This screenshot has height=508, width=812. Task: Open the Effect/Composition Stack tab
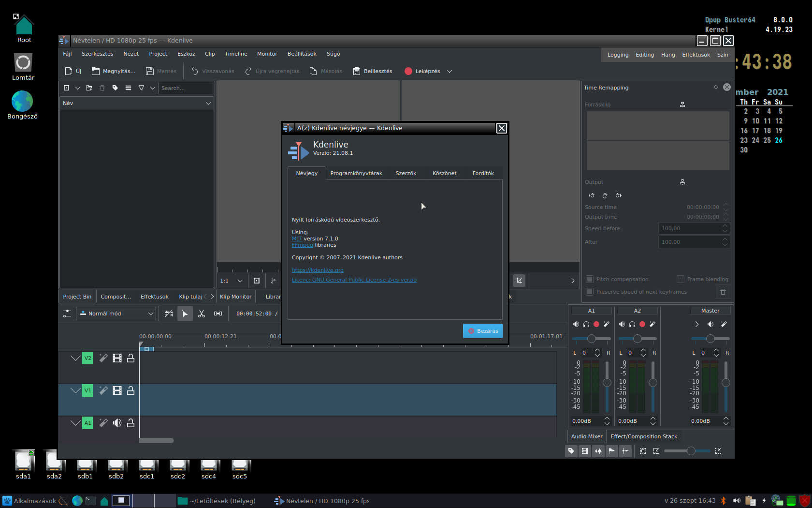(x=644, y=436)
